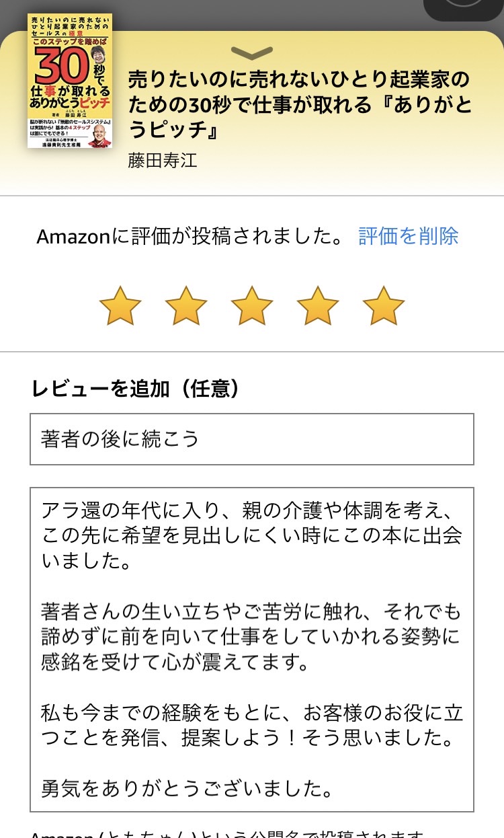Screen dimensions: 504x838
Task: Select the third star rating
Action: [252, 306]
